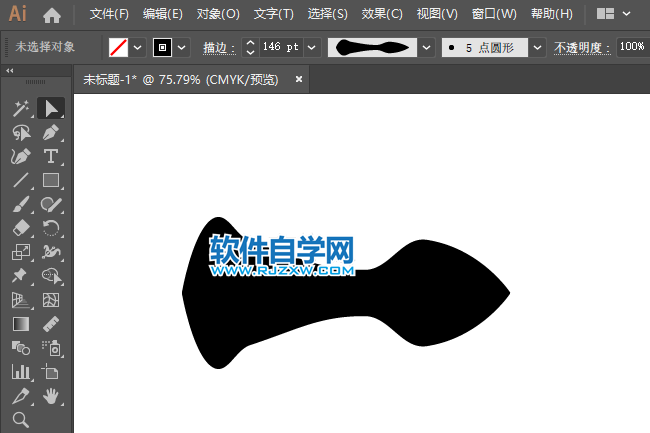Open the variable width profile dropdown
650x433 pixels.
click(427, 47)
